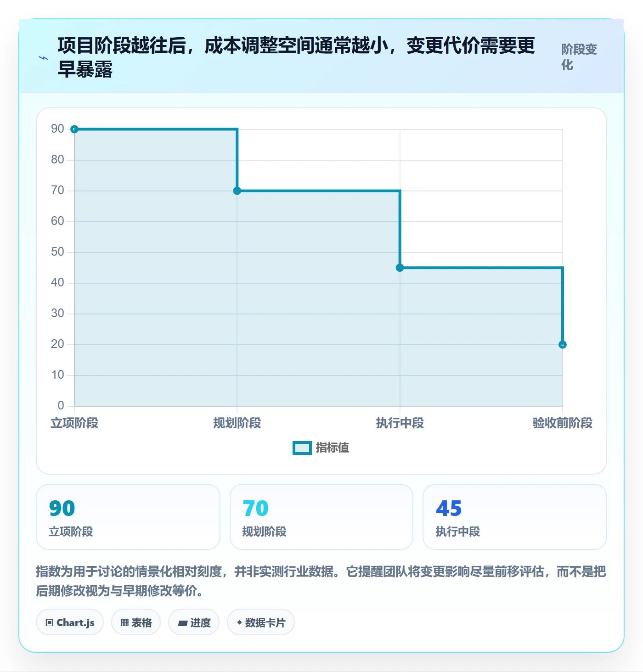
Task: Click the 进度 tag chip
Action: pyautogui.click(x=194, y=622)
